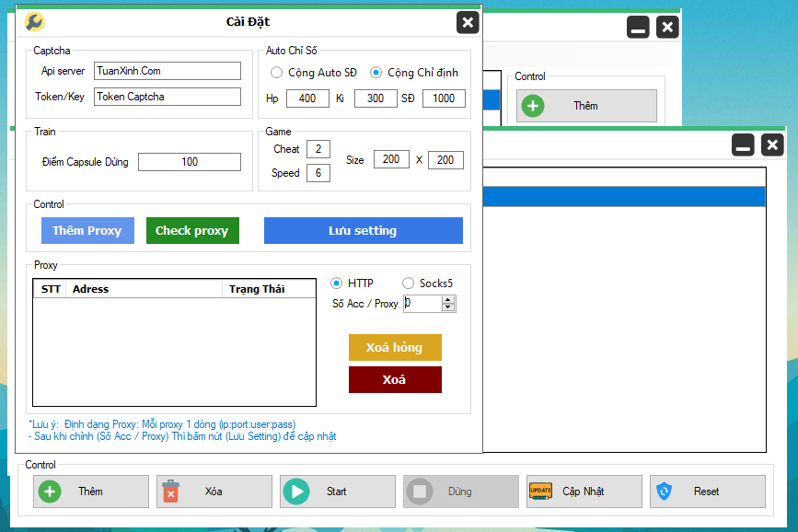Click the Thêm button in upper Control panel
The width and height of the screenshot is (798, 532).
click(586, 106)
